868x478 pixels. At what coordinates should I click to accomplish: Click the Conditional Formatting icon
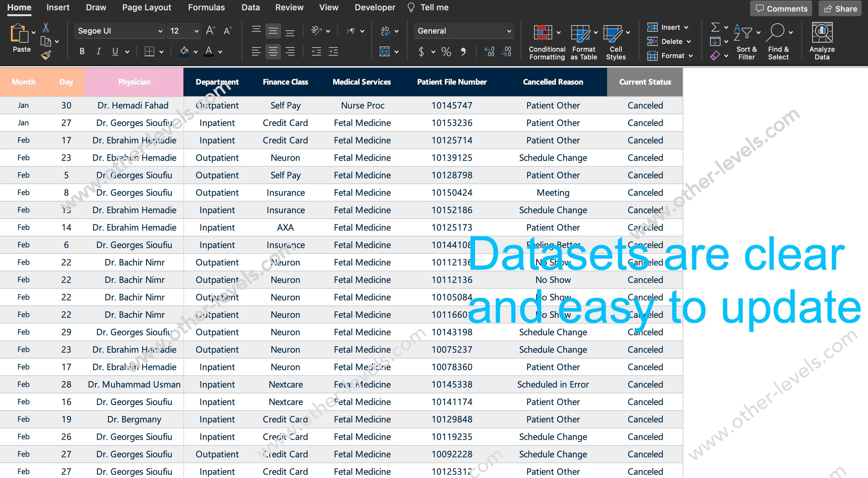(x=542, y=33)
